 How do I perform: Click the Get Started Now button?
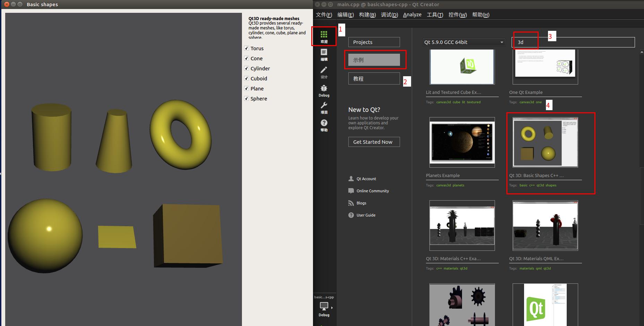374,142
